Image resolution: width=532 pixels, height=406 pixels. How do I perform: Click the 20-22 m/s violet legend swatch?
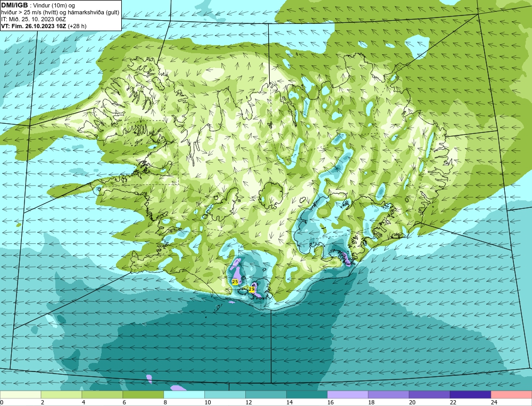[429, 395]
